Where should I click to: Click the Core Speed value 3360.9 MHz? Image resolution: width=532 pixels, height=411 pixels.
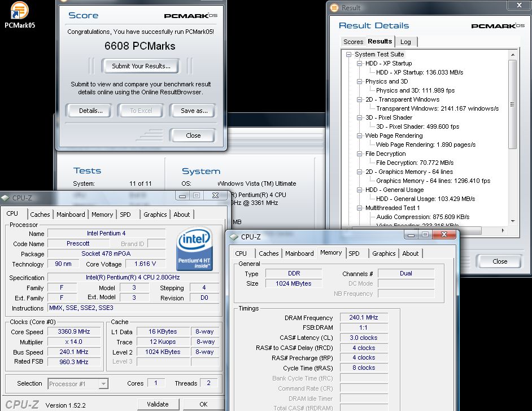[74, 331]
